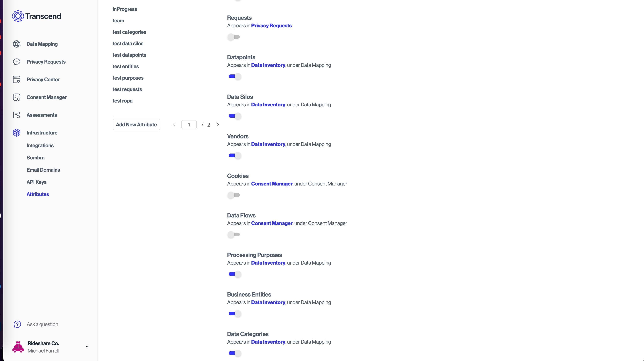Click the page number input field

(189, 124)
